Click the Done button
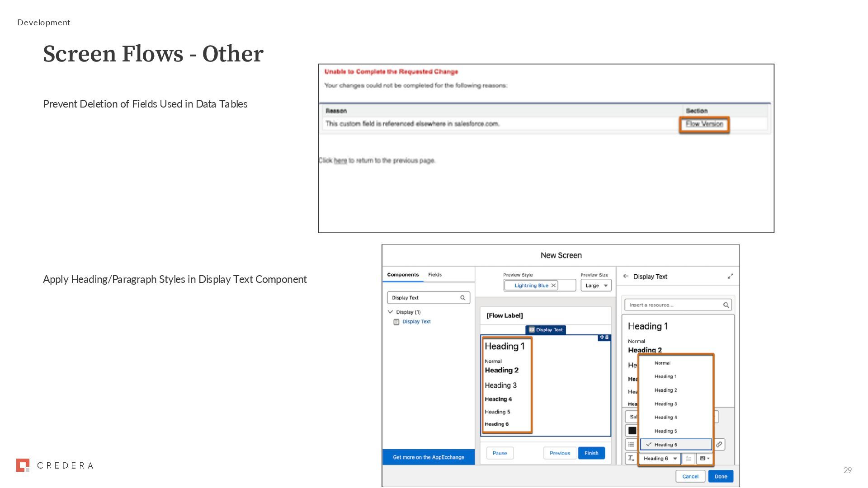 click(x=721, y=476)
